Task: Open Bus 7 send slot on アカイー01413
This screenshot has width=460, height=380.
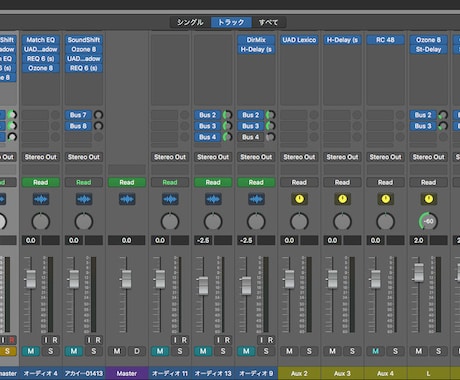Action: [x=78, y=115]
